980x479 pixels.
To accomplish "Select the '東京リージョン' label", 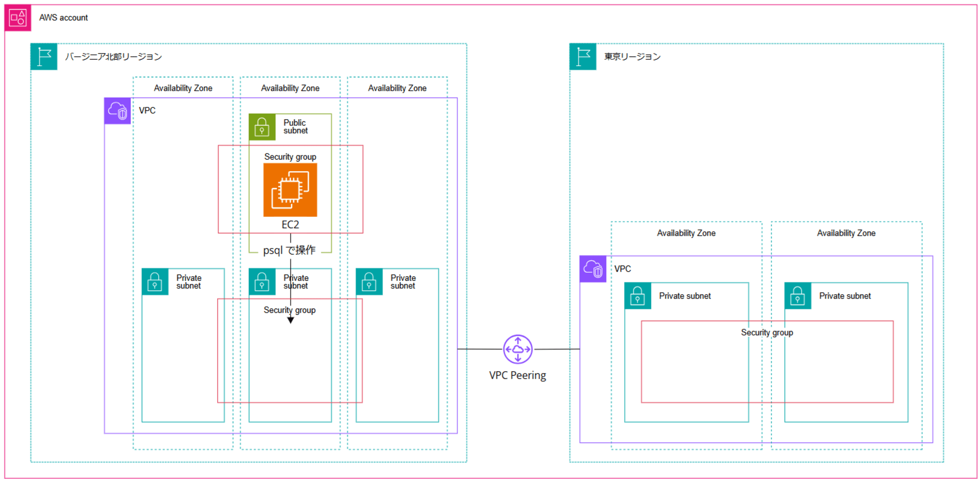I will pos(632,56).
